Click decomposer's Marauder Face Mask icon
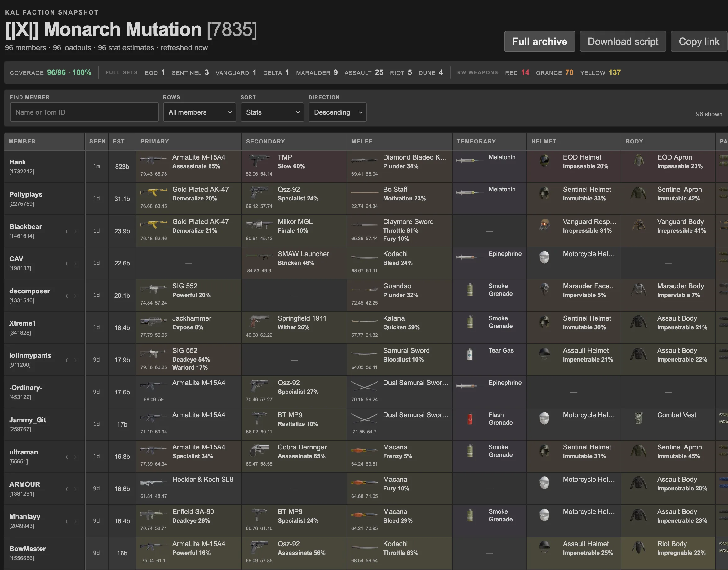This screenshot has height=570, width=728. 544,289
